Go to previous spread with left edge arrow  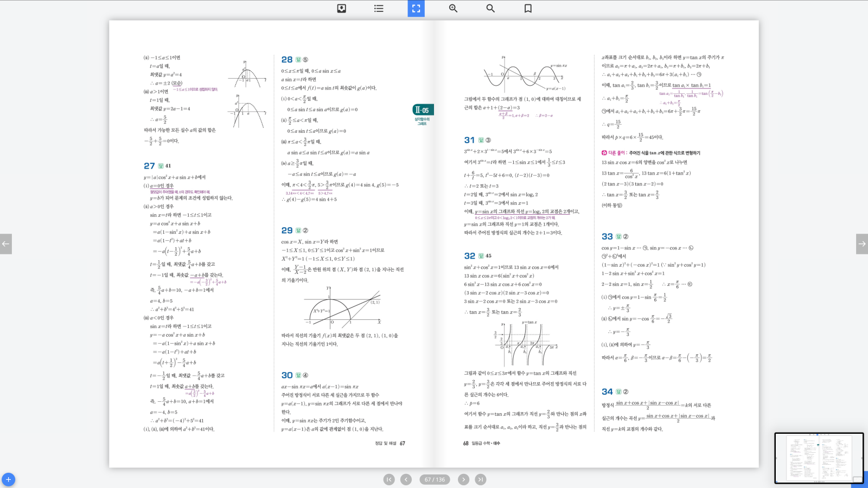[x=6, y=244]
